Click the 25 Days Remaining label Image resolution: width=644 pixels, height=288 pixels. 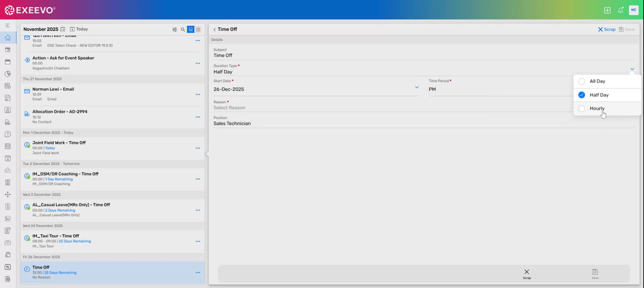(60, 273)
